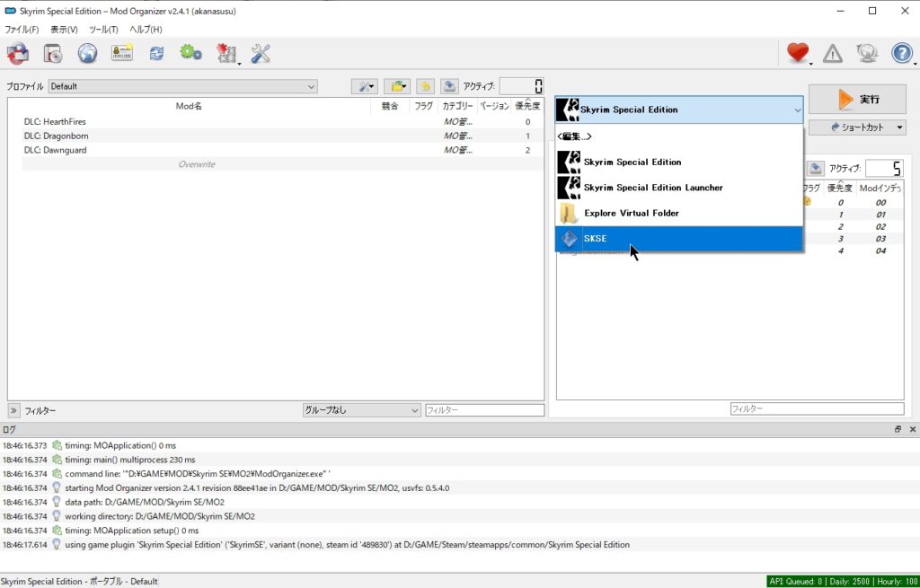Click the plugin list フィルター text field
This screenshot has height=588, width=920.
click(x=817, y=408)
